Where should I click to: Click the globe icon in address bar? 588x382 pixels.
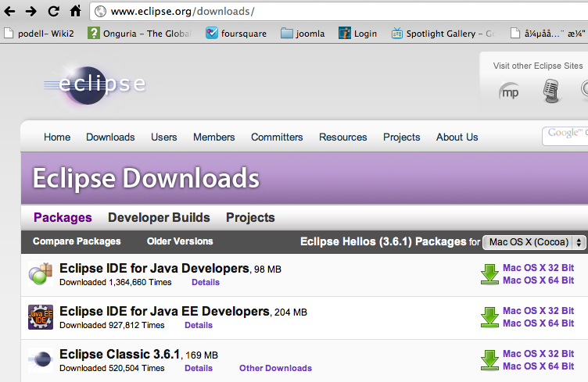[x=100, y=11]
